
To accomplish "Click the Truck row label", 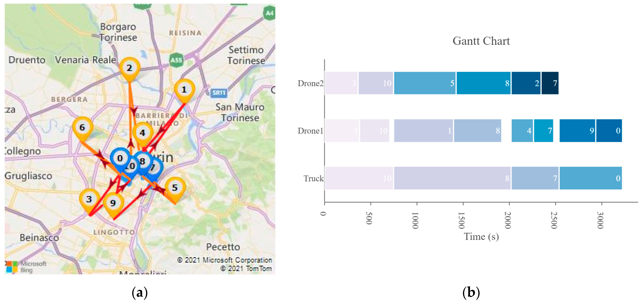I will coord(313,178).
